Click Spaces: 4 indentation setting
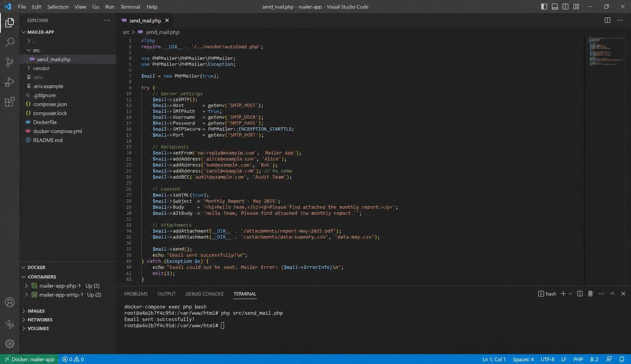This screenshot has height=364, width=631. 523,359
